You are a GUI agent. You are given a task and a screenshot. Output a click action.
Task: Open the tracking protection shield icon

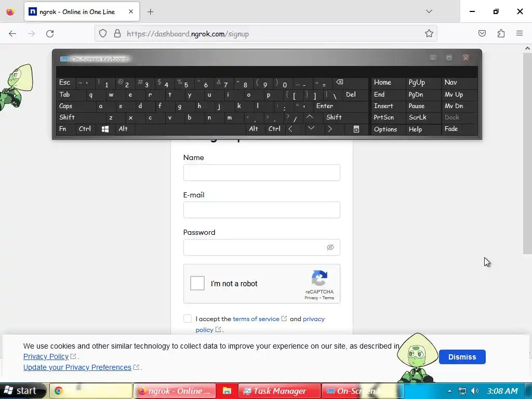pyautogui.click(x=103, y=34)
